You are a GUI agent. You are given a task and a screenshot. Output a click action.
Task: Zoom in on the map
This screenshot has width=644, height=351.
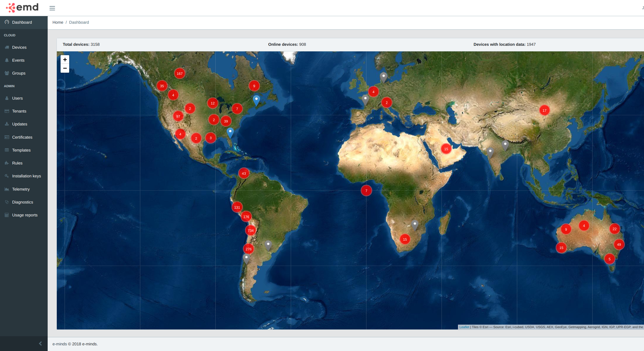tap(65, 60)
